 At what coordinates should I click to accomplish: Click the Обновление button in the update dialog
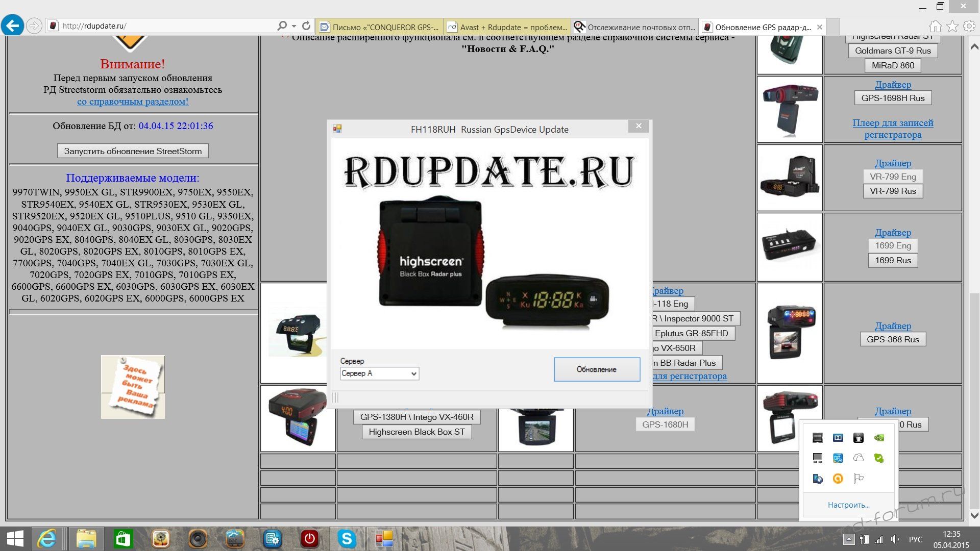(x=597, y=369)
